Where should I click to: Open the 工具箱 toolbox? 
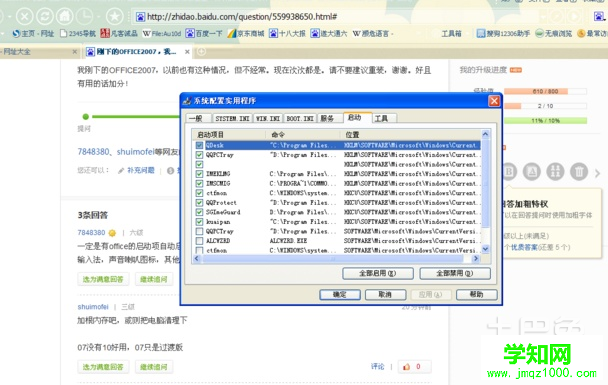click(451, 34)
